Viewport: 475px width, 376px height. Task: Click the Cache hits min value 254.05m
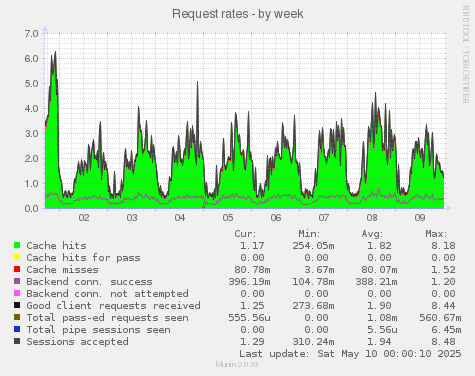[313, 246]
